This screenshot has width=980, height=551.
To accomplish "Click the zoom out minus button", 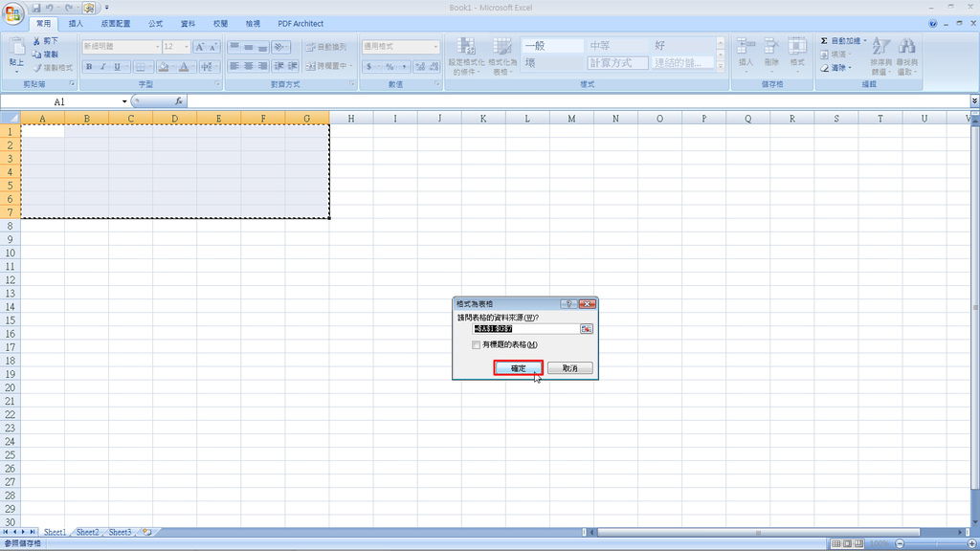I will pos(900,544).
